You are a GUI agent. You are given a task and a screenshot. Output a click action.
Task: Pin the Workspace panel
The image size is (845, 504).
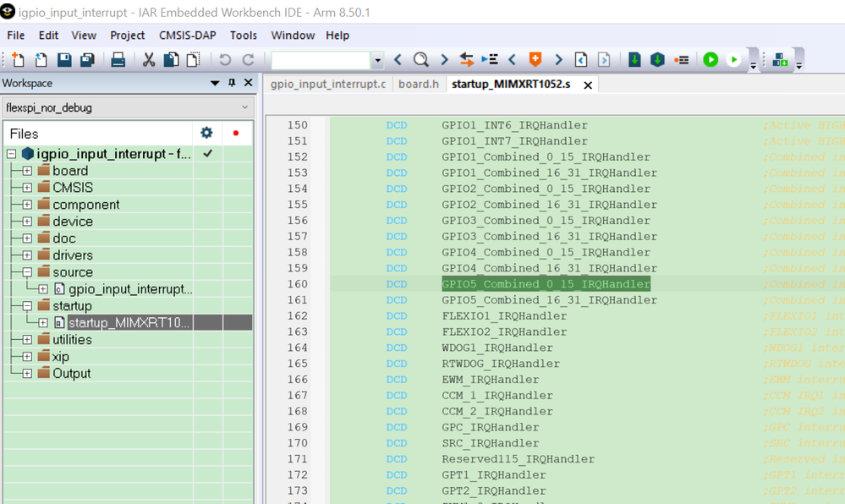tap(232, 83)
